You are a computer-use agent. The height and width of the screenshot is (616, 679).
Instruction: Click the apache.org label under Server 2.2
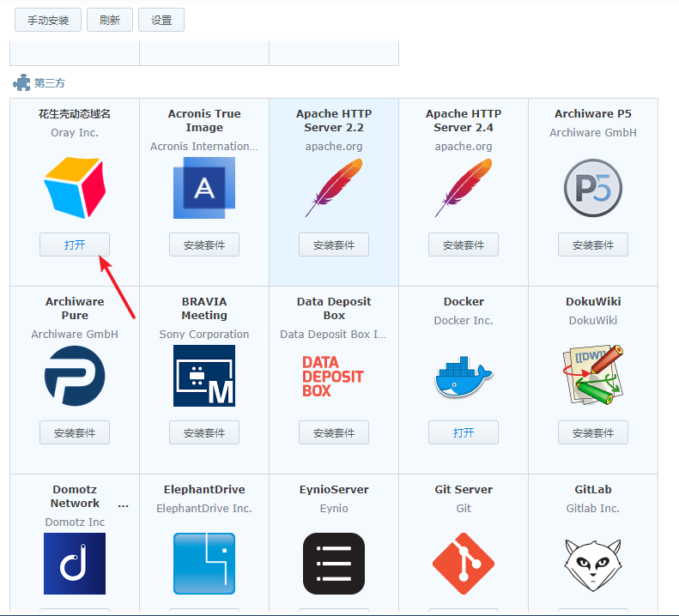(x=334, y=147)
